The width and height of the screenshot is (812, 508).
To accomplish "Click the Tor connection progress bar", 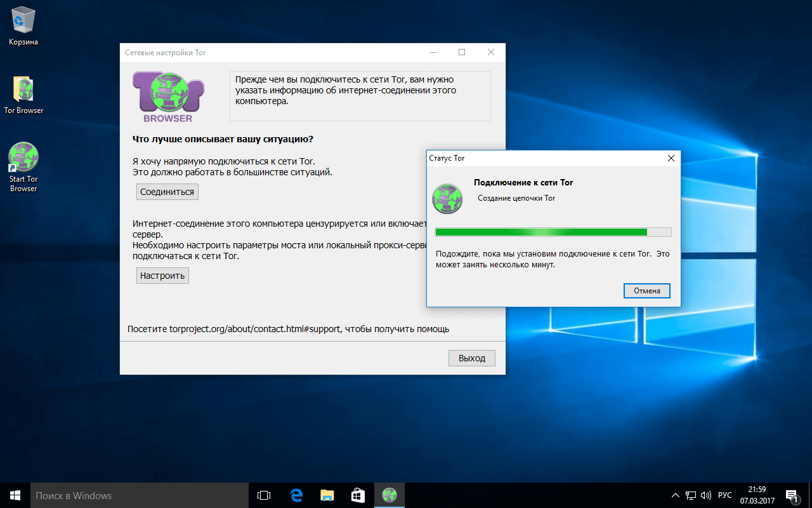I will pyautogui.click(x=553, y=232).
